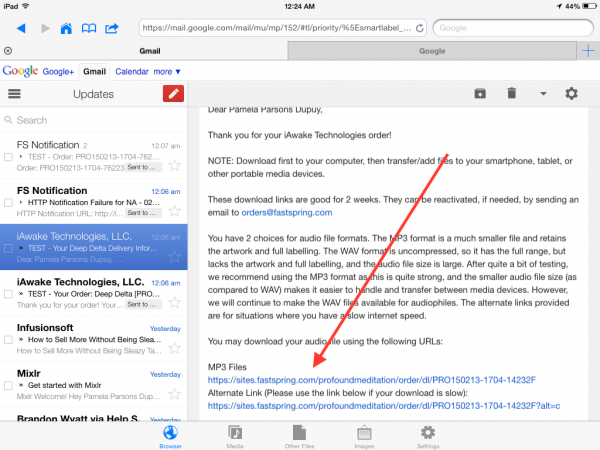
Task: Tap the browser back arrow
Action: tap(21, 28)
